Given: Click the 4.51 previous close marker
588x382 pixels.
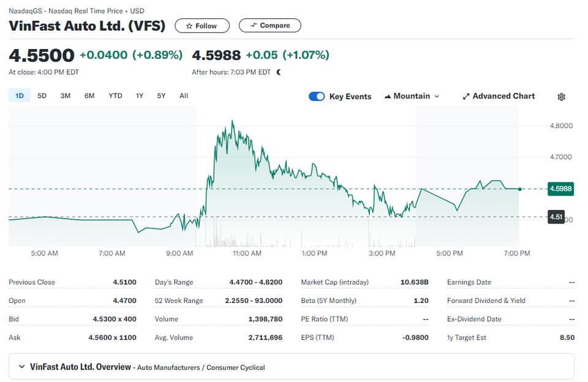Looking at the screenshot, I should pos(556,217).
